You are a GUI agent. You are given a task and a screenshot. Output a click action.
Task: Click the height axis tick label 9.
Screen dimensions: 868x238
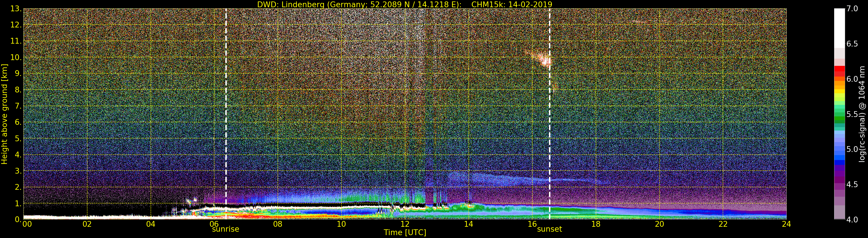(x=18, y=73)
